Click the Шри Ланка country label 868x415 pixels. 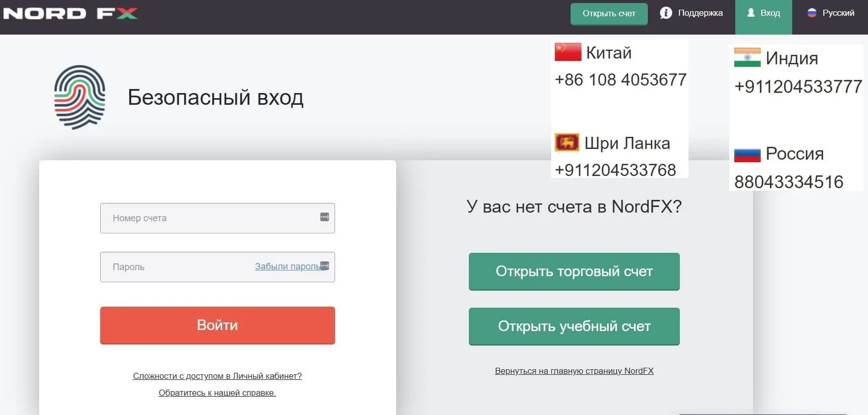(627, 143)
